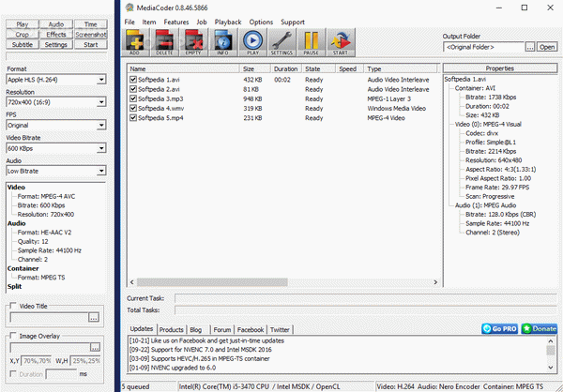Click the PAUSE toolbar icon
The width and height of the screenshot is (563, 392).
point(311,42)
